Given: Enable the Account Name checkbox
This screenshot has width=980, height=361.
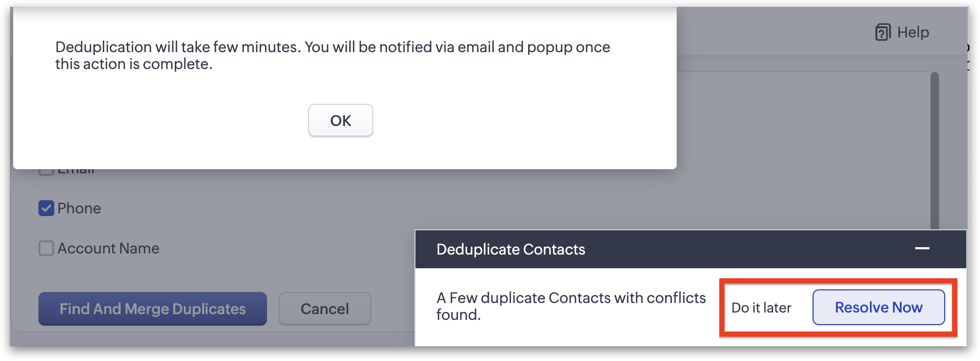Looking at the screenshot, I should [x=46, y=248].
